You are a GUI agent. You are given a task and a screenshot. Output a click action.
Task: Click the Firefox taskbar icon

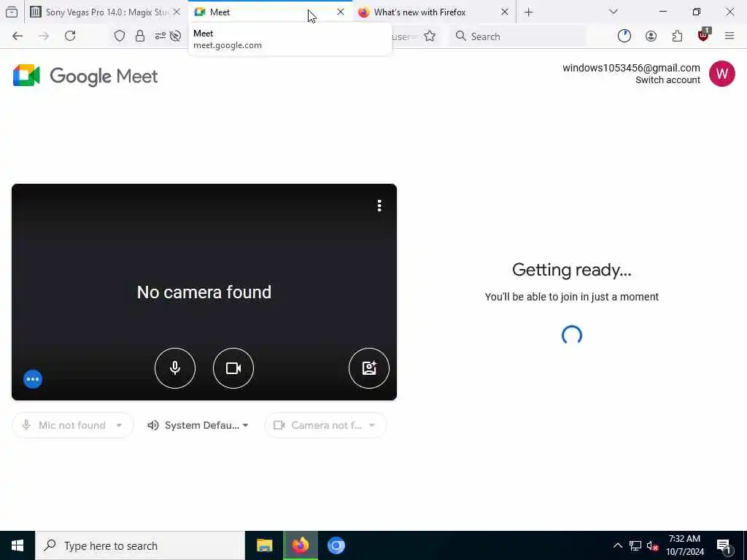pos(300,545)
